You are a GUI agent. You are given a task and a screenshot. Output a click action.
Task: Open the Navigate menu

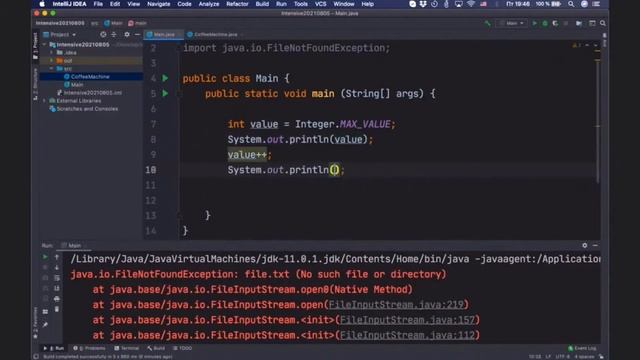158,4
